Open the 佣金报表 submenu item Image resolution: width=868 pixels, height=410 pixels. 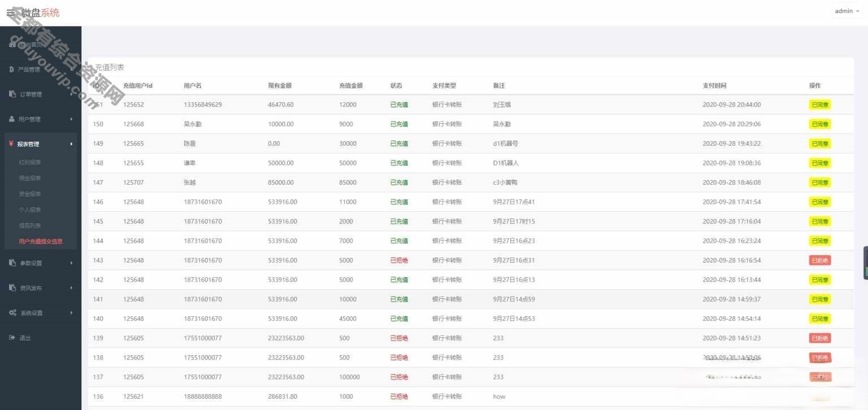pyautogui.click(x=30, y=178)
